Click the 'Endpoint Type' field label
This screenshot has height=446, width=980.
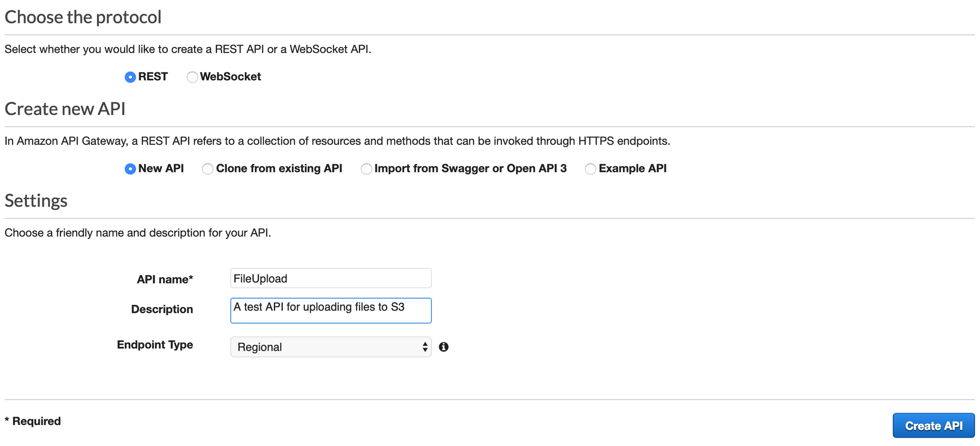tap(155, 345)
